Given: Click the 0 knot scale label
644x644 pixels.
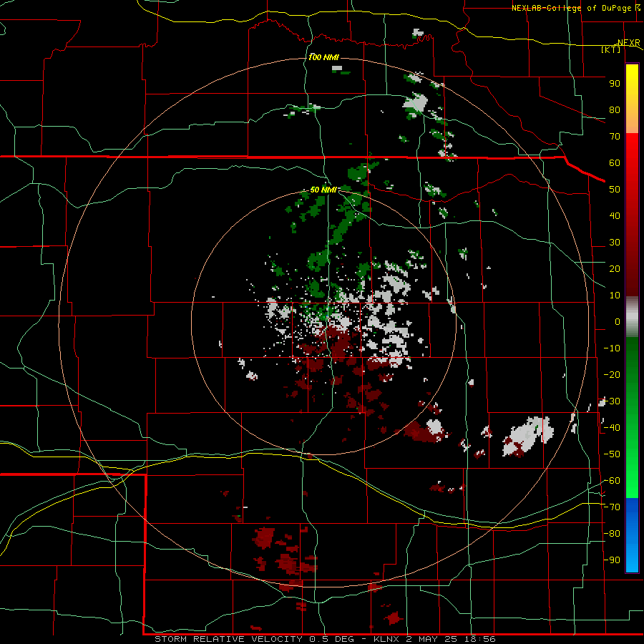Looking at the screenshot, I should (x=618, y=321).
